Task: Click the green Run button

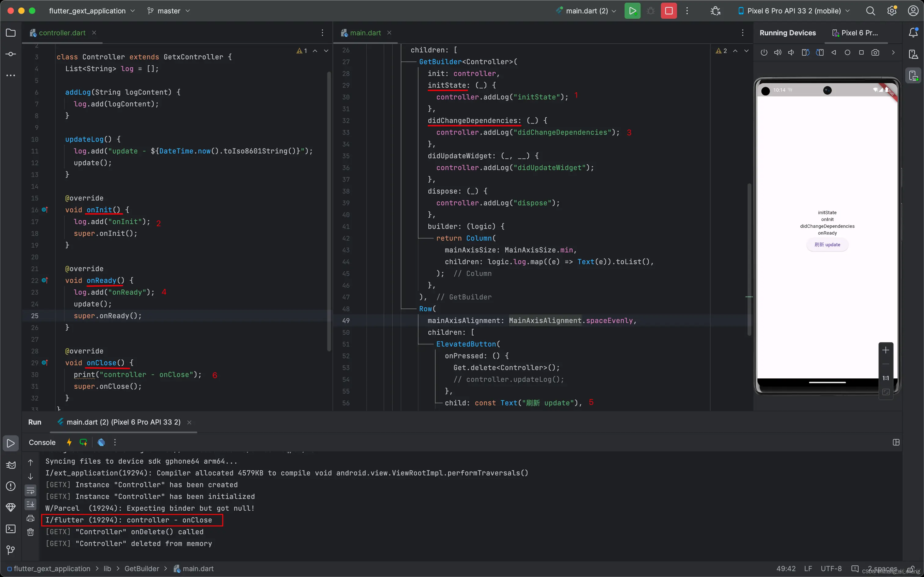Action: click(632, 11)
